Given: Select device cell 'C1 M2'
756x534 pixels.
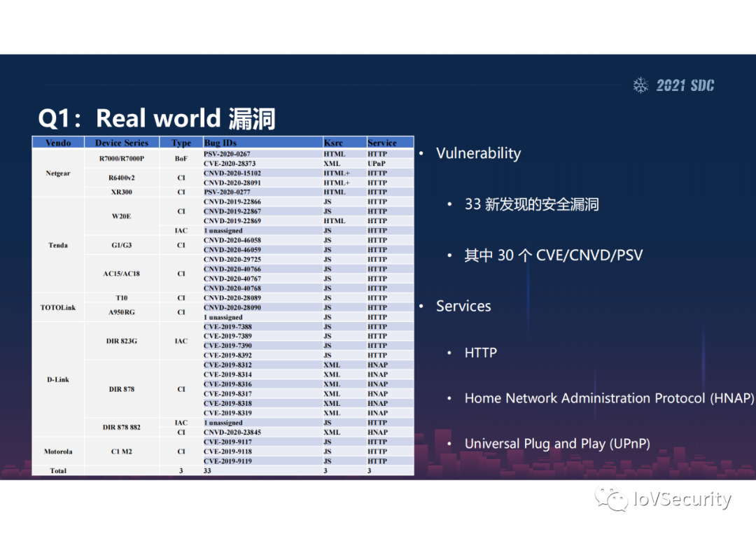Looking at the screenshot, I should pos(122,451).
